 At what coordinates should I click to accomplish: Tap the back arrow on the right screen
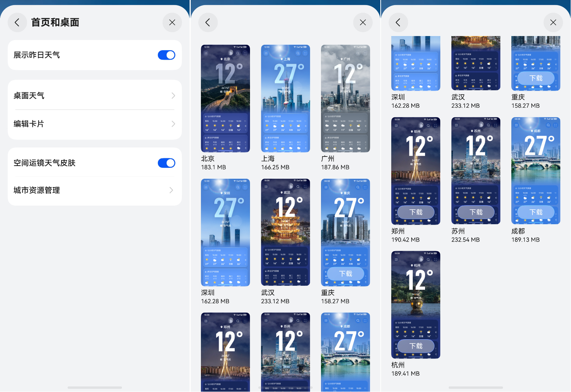pyautogui.click(x=398, y=23)
